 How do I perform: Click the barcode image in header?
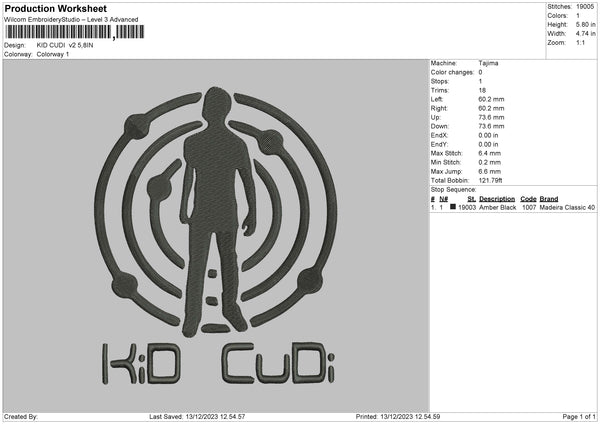coord(75,32)
